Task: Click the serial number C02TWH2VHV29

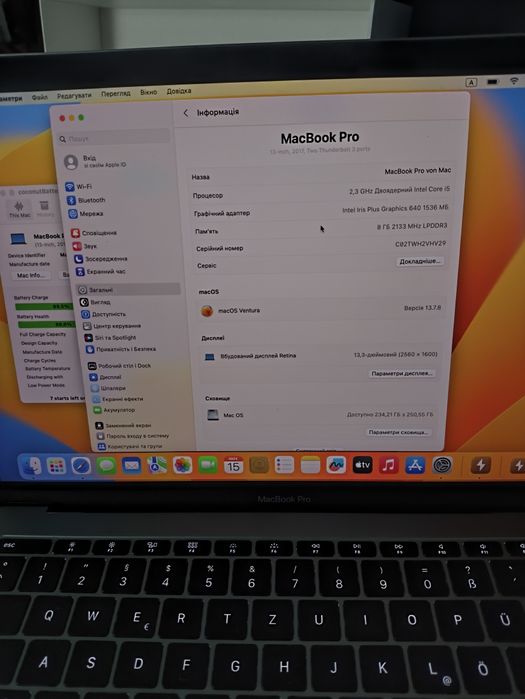Action: [420, 244]
